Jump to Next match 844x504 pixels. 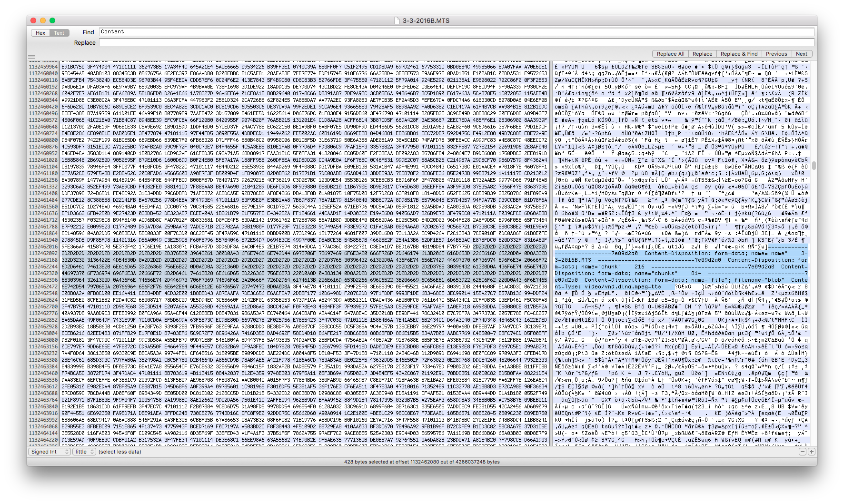pos(802,54)
